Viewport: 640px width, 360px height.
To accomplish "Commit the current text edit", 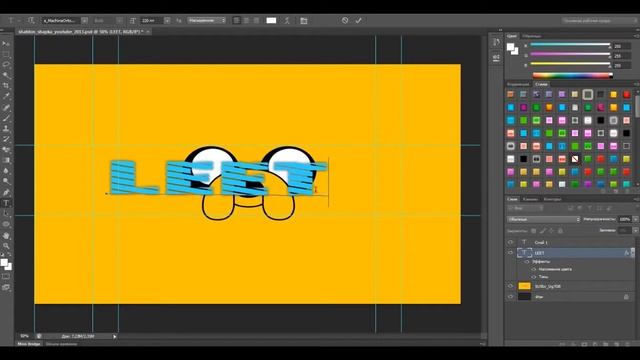I will coord(358,20).
